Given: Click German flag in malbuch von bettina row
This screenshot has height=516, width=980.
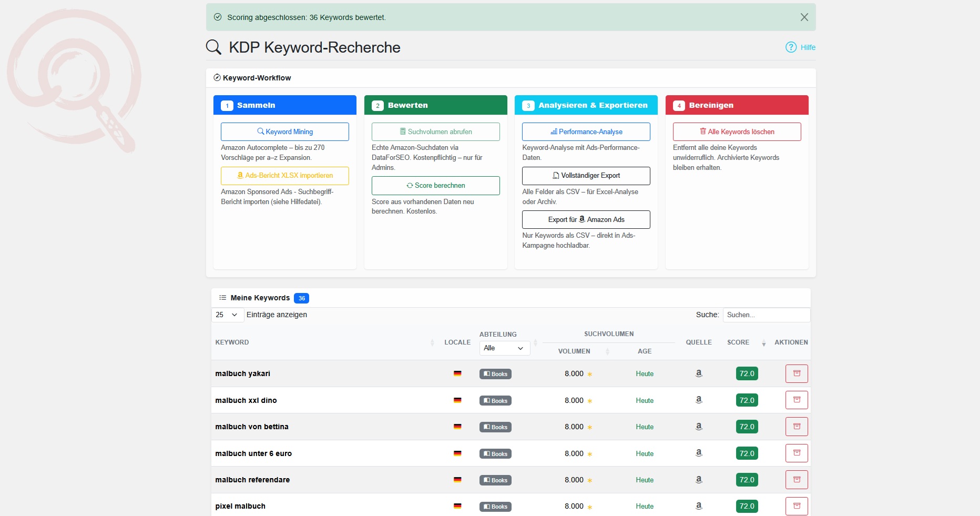Looking at the screenshot, I should pyautogui.click(x=457, y=427).
